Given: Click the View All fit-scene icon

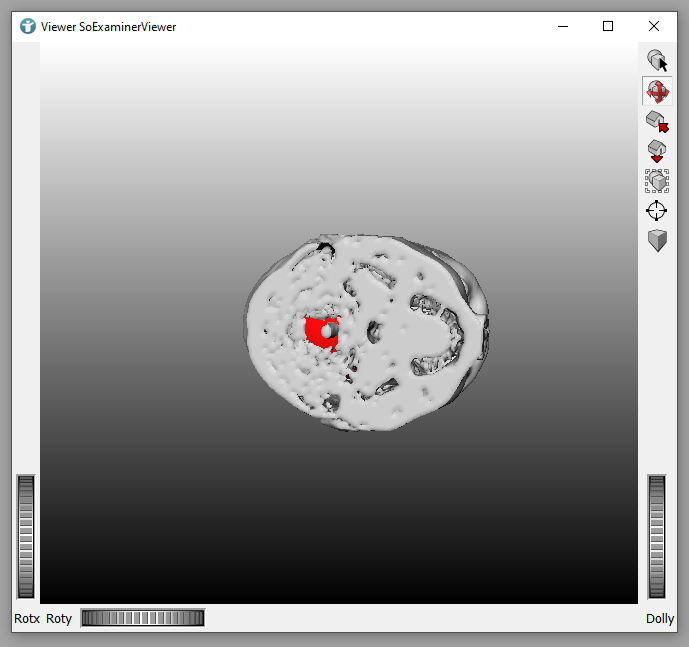Looking at the screenshot, I should [657, 181].
